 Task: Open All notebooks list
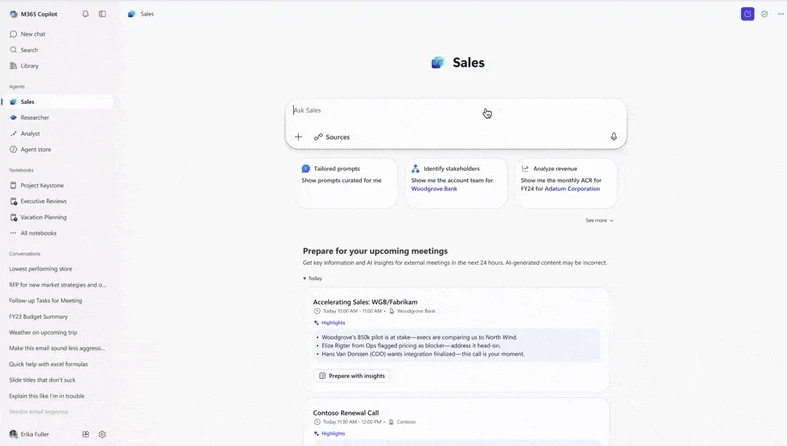[x=38, y=233]
